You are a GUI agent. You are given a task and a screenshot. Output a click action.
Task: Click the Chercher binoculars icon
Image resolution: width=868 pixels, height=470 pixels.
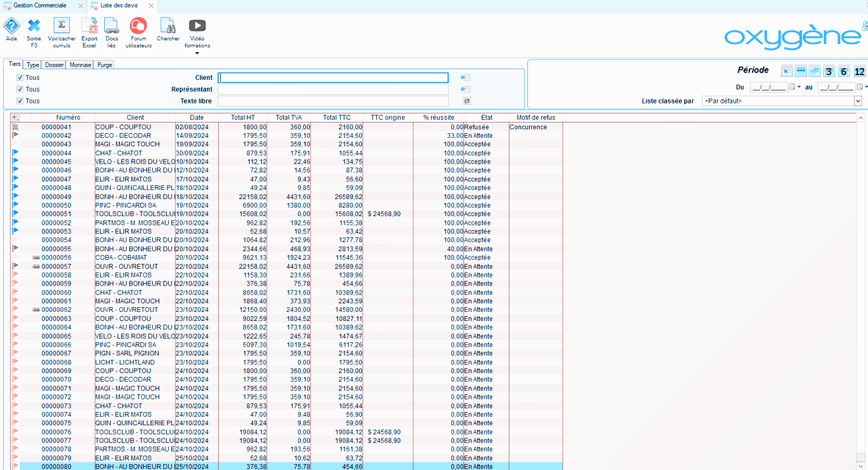tap(168, 26)
